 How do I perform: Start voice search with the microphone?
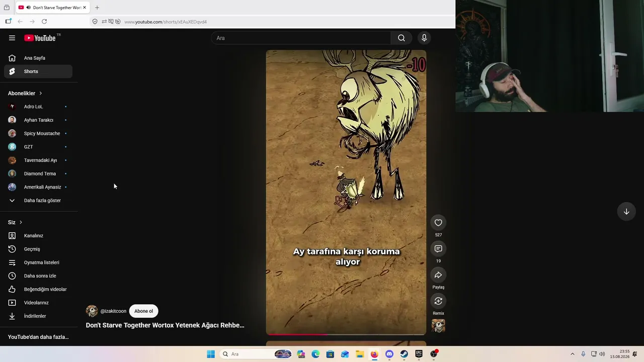(424, 38)
